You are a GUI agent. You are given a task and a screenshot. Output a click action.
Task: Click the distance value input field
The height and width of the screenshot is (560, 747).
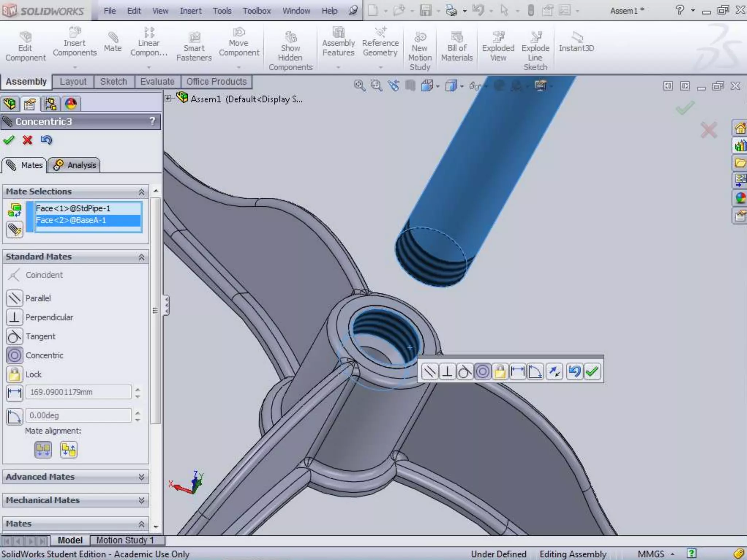(78, 392)
